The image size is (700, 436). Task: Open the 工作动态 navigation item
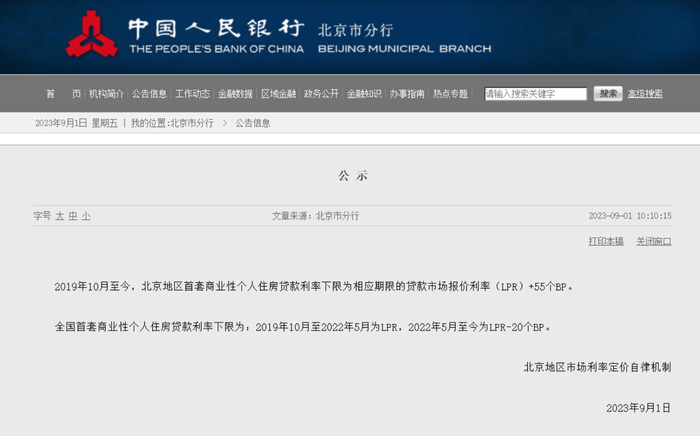click(192, 94)
